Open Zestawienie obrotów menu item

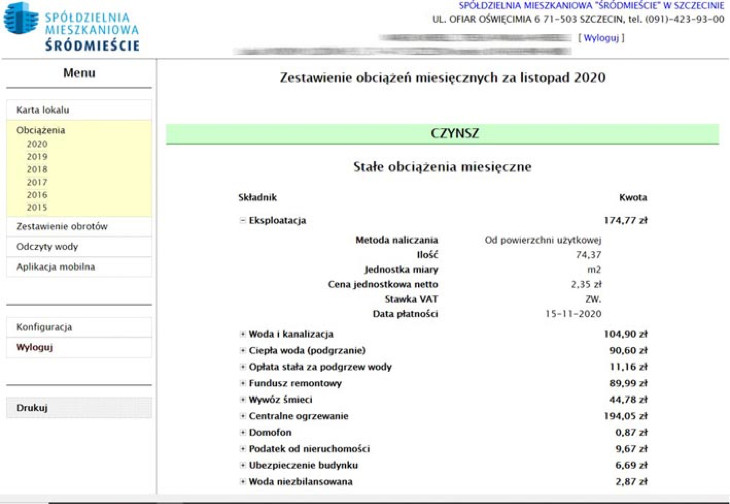(62, 227)
